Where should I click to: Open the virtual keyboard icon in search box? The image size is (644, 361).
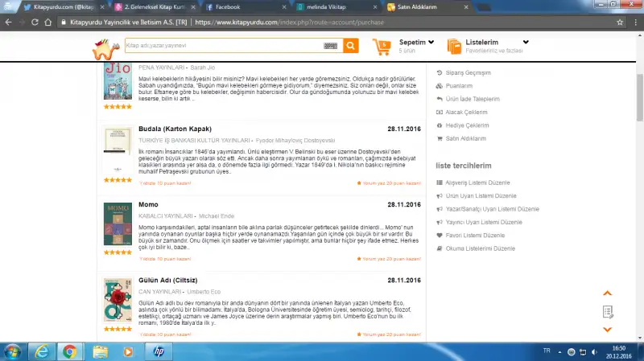click(x=331, y=46)
